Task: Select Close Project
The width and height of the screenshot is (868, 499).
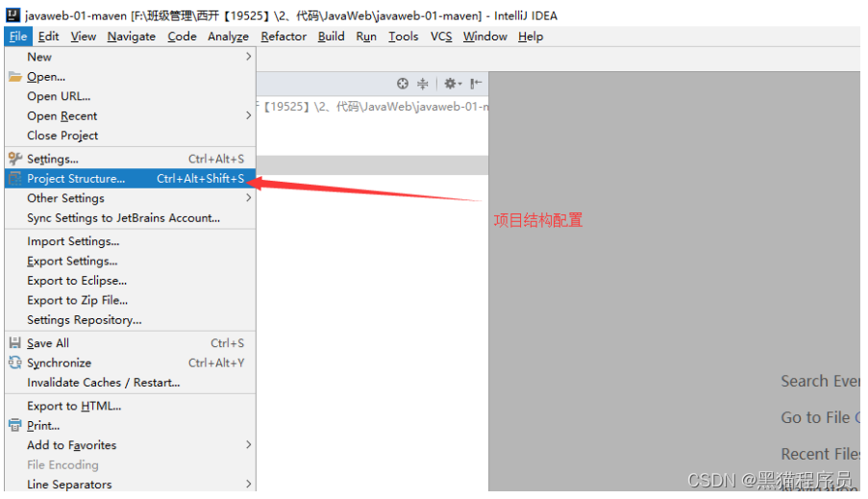Action: 130,136
